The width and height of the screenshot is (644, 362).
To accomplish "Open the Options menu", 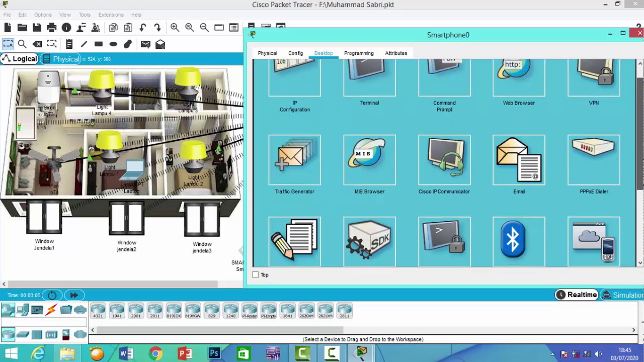I will click(43, 15).
